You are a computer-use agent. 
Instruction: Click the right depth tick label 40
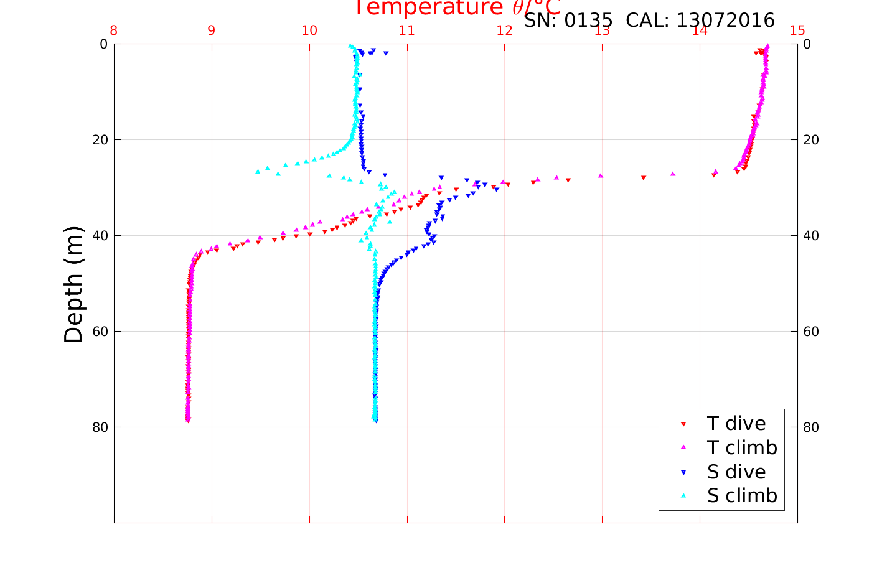pyautogui.click(x=811, y=236)
